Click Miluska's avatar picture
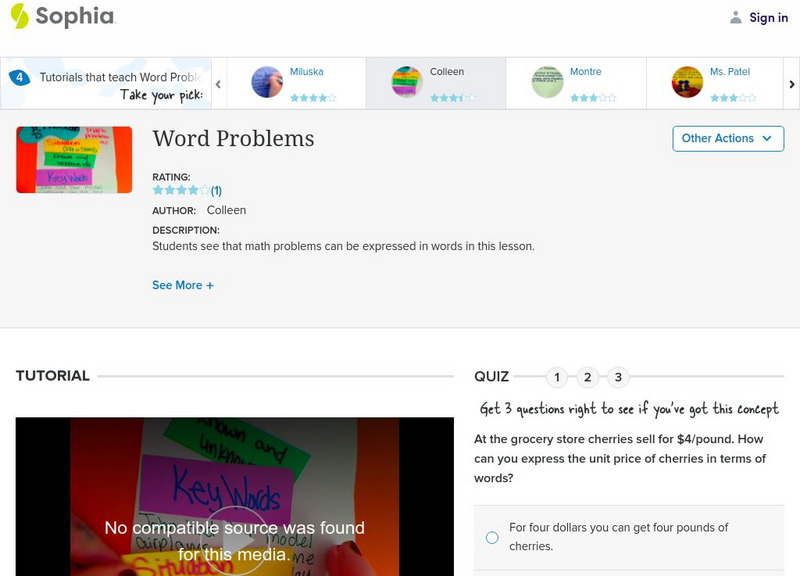The width and height of the screenshot is (800, 576). click(266, 82)
